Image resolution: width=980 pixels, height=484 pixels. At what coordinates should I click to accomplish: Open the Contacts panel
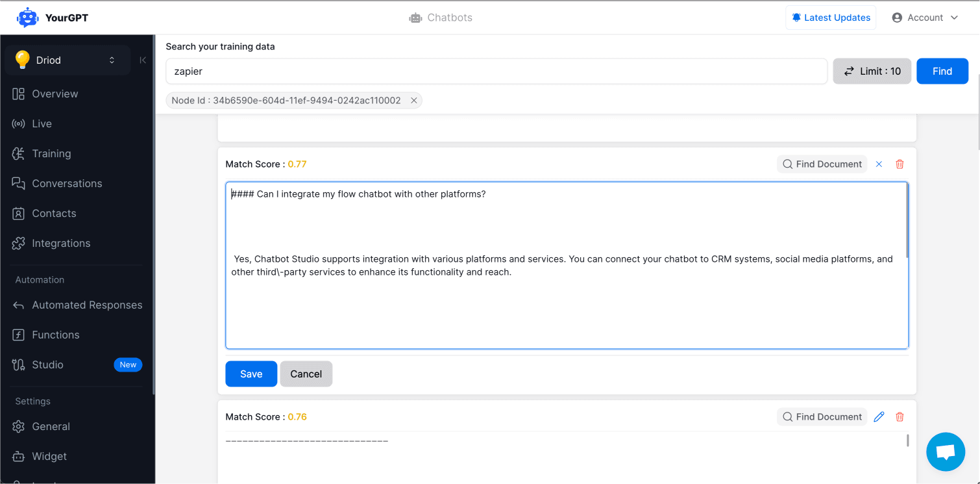(x=54, y=213)
